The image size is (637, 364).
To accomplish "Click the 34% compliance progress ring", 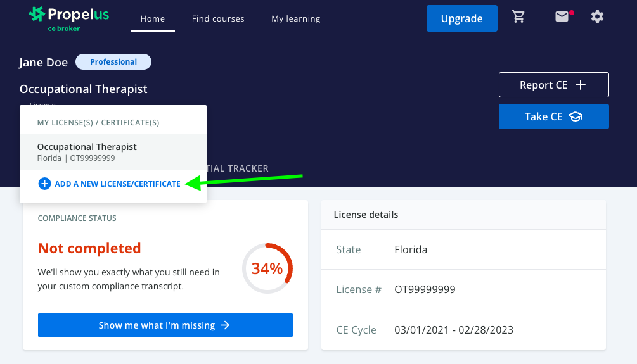I will 267,268.
